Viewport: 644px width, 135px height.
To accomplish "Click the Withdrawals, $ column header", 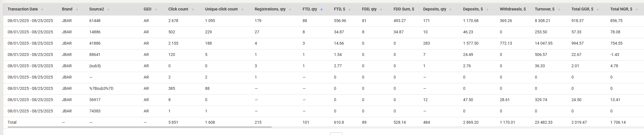I will point(513,9).
